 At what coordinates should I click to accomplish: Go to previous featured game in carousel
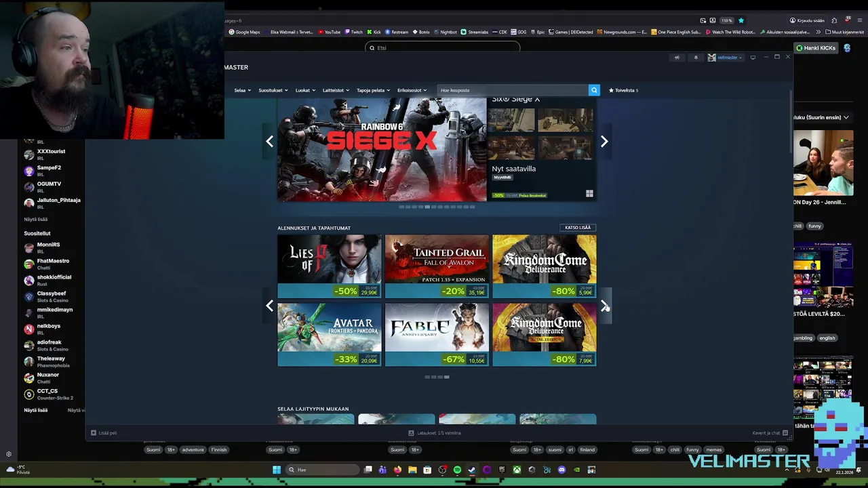coord(270,141)
